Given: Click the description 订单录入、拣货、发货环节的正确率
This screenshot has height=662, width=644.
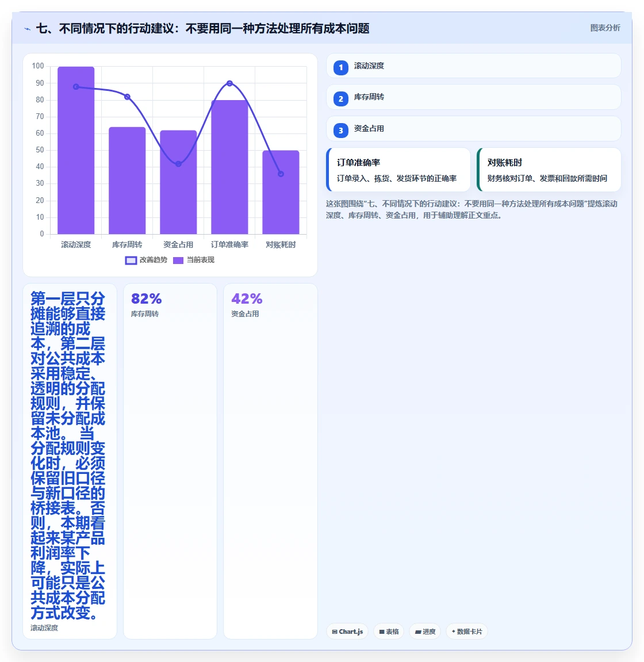Looking at the screenshot, I should (x=397, y=179).
